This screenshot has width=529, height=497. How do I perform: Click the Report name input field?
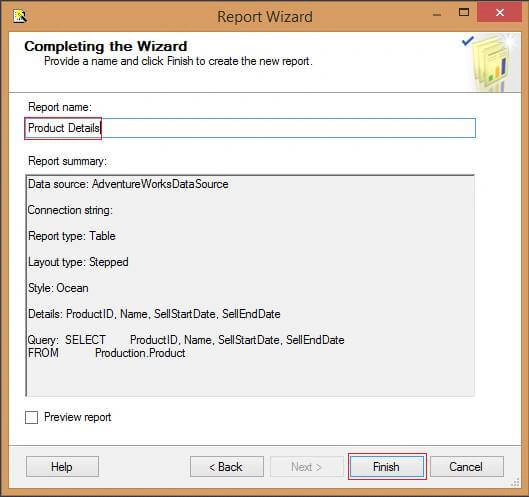click(250, 128)
